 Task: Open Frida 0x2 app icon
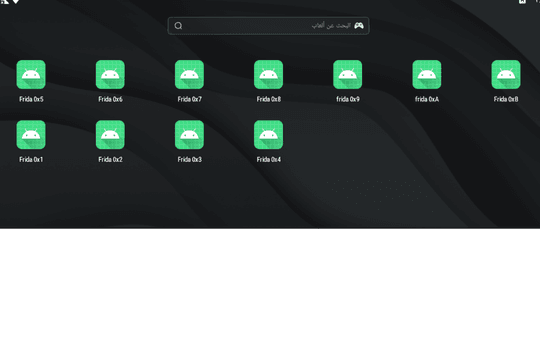point(110,135)
